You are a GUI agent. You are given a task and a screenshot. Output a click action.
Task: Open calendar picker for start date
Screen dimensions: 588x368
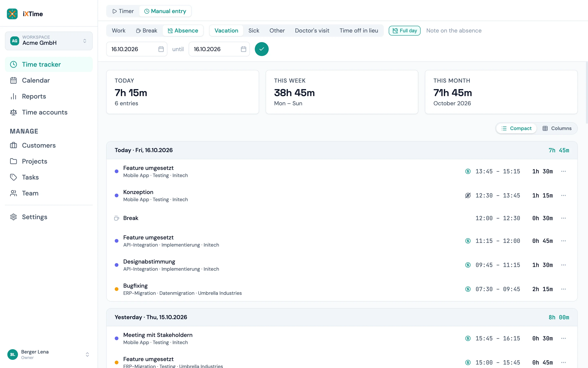pyautogui.click(x=161, y=49)
